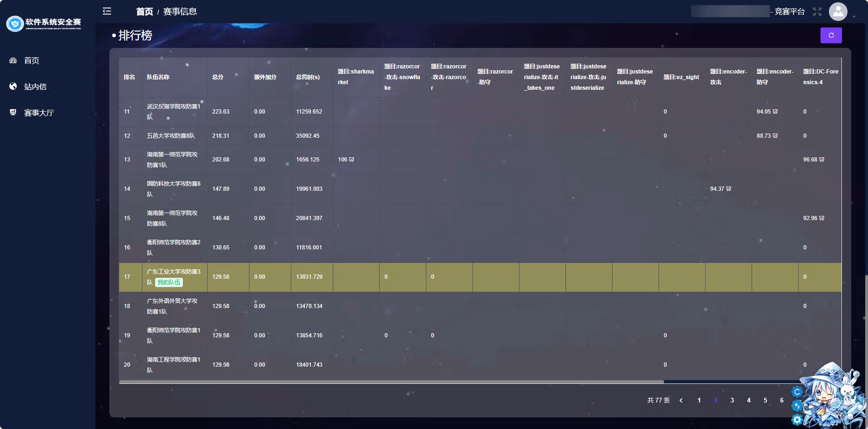Image resolution: width=868 pixels, height=429 pixels.
Task: Go to previous page arrow in pagination
Action: point(681,400)
